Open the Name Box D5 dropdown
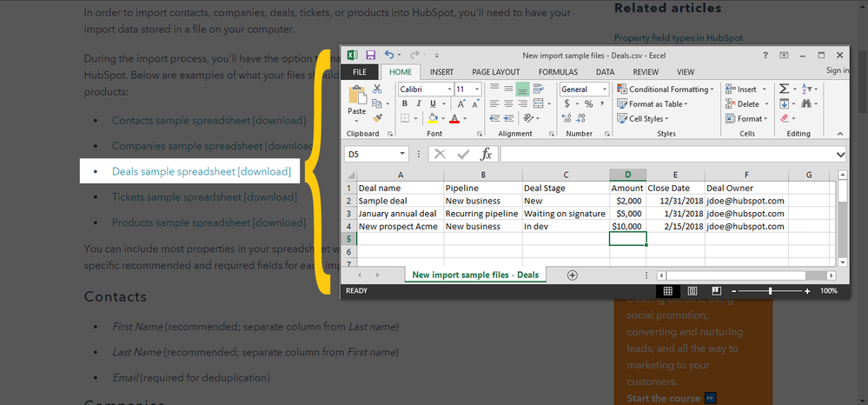Image resolution: width=868 pixels, height=405 pixels. pyautogui.click(x=402, y=154)
